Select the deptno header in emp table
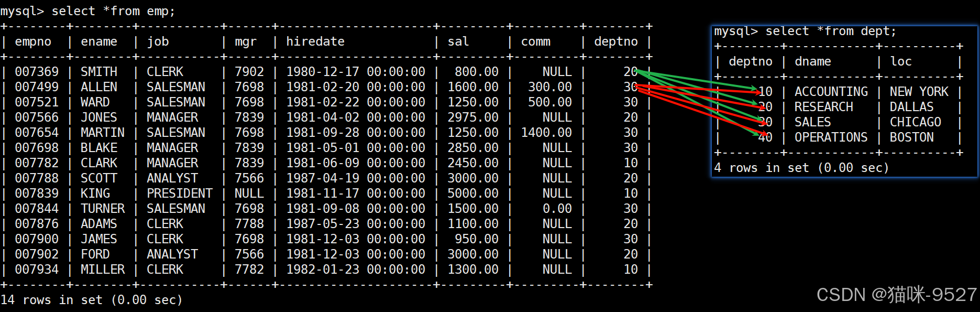Image resolution: width=980 pixels, height=312 pixels. [616, 41]
